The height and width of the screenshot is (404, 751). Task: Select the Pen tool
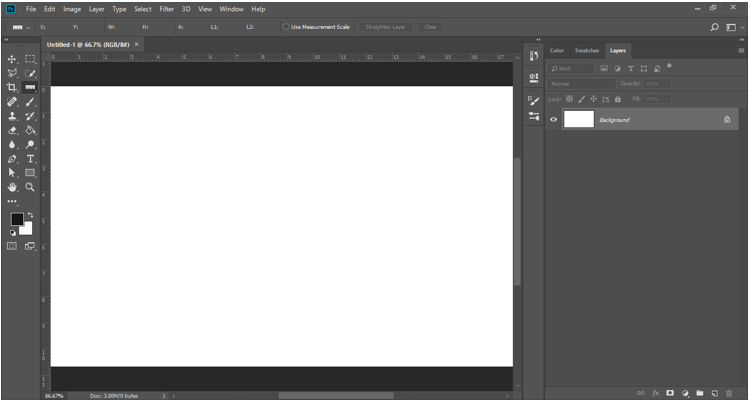(12, 159)
